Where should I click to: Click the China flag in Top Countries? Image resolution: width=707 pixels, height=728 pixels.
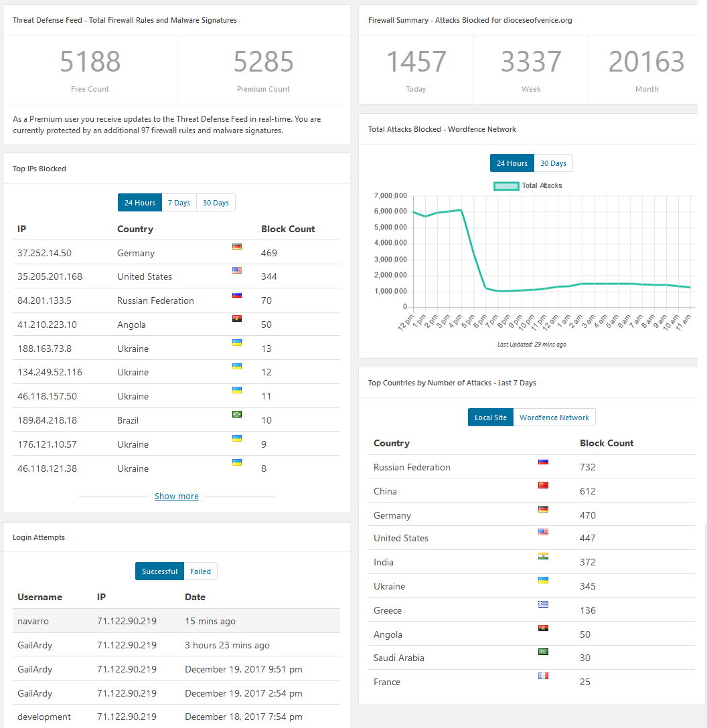tap(543, 485)
